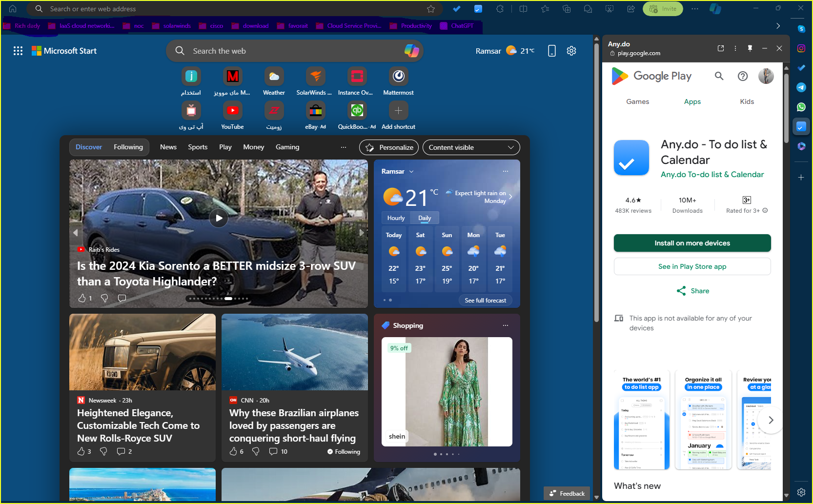
Task: Open the Content visible dropdown
Action: pos(470,147)
